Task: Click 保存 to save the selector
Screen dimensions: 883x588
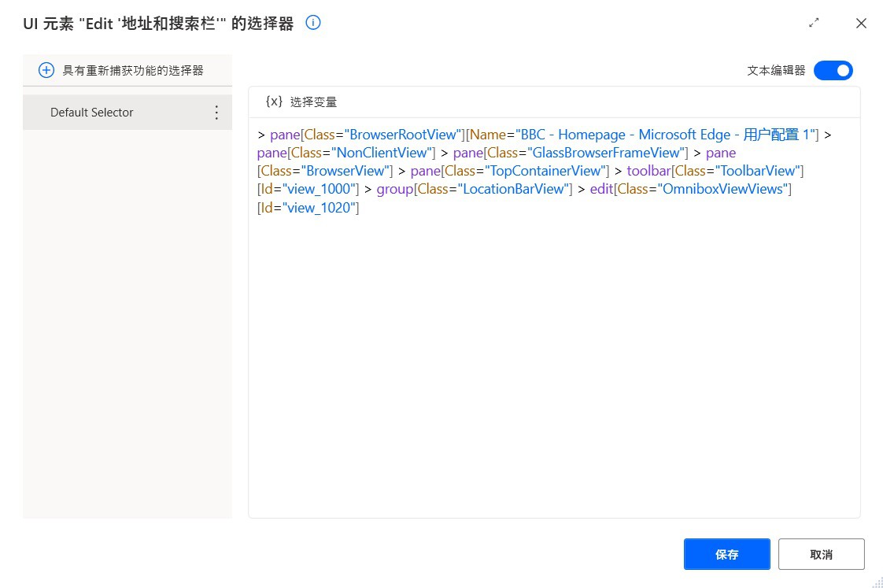Action: (727, 554)
